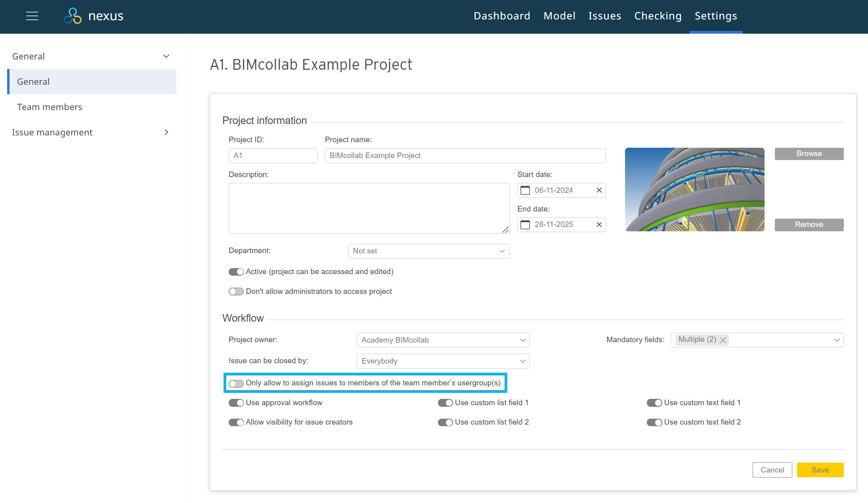The image size is (868, 503).
Task: Click the project image thumbnail
Action: [694, 189]
